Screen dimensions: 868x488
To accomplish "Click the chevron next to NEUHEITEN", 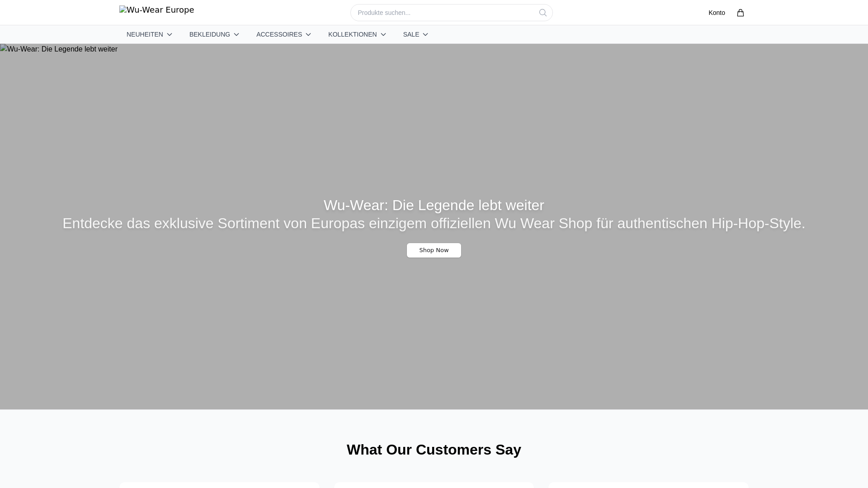I will (x=170, y=34).
